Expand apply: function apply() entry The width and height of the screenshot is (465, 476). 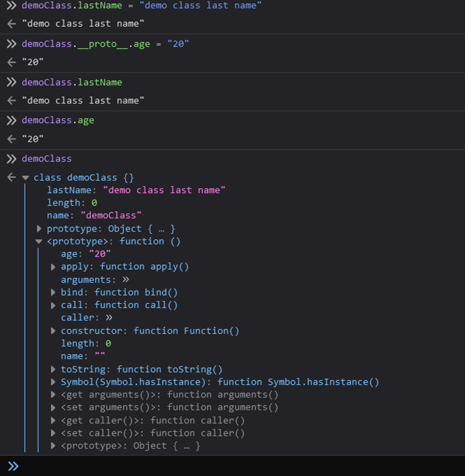[x=53, y=267]
